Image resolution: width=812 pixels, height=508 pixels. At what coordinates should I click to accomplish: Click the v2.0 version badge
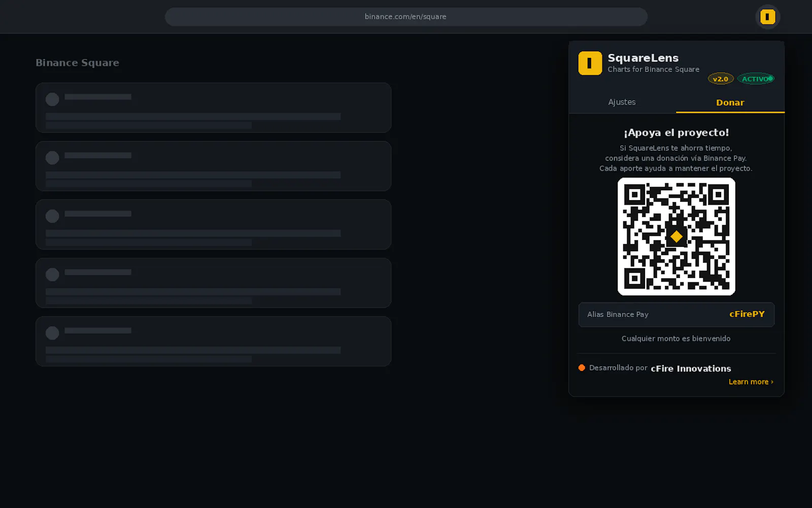pos(721,79)
